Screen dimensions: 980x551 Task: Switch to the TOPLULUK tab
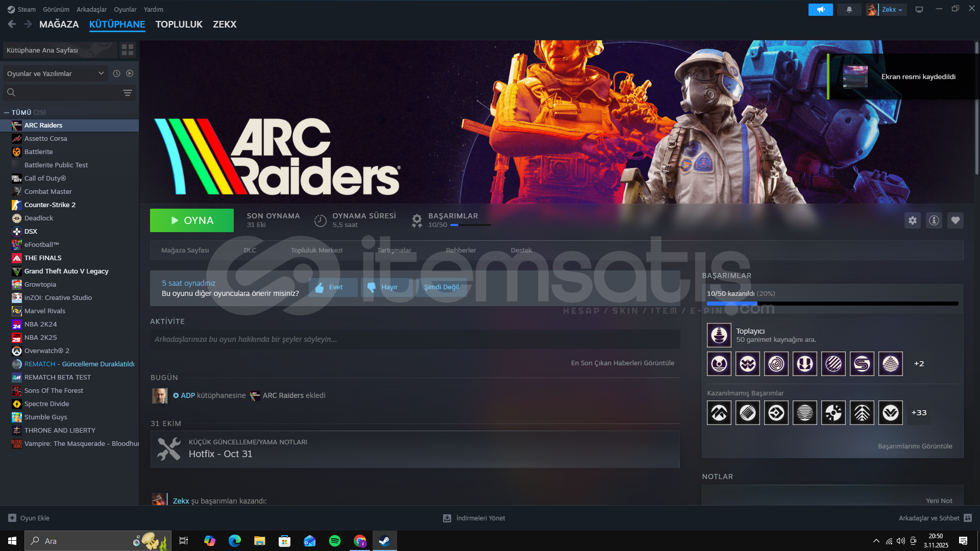(179, 24)
